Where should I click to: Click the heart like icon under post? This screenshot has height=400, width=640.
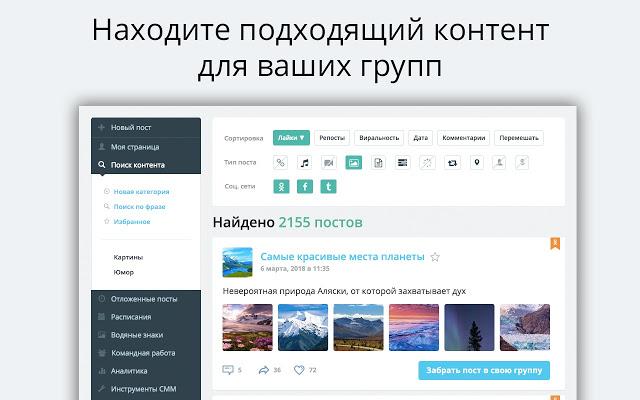click(x=299, y=370)
